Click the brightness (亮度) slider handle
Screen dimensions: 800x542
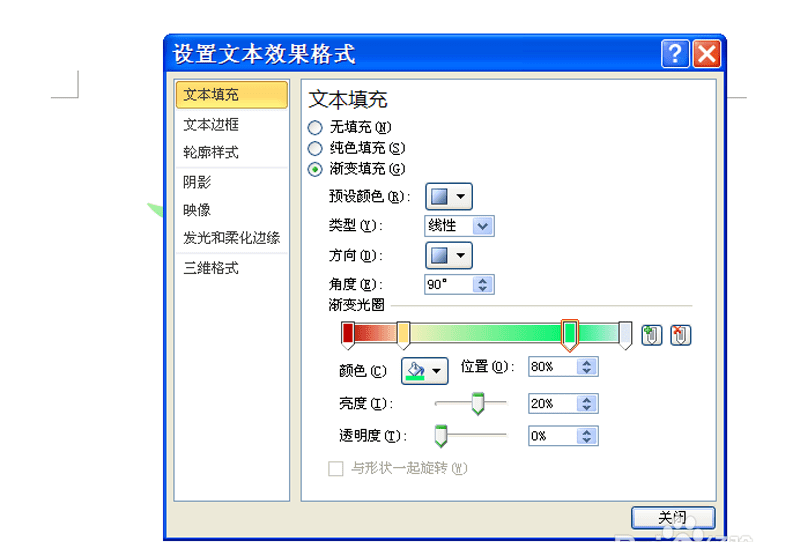(478, 404)
